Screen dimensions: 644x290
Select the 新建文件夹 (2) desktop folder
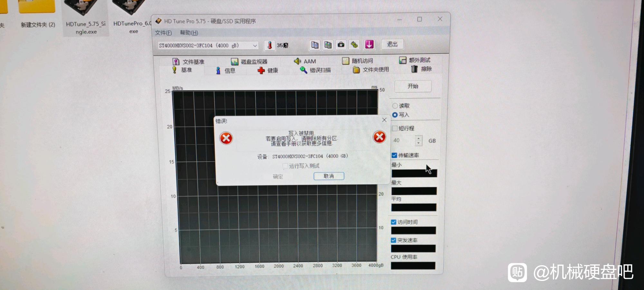click(38, 15)
